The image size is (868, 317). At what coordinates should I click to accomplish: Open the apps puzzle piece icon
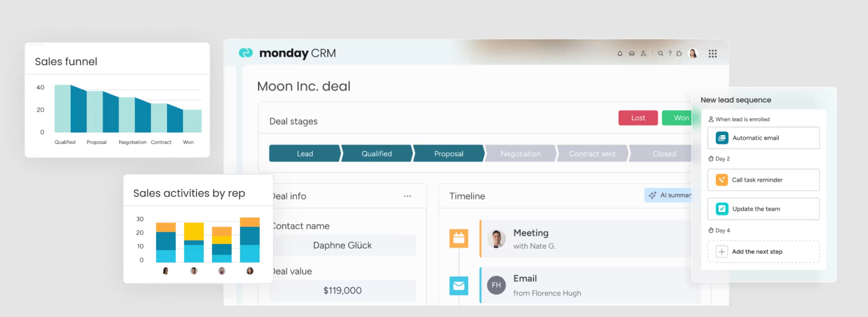(x=679, y=54)
